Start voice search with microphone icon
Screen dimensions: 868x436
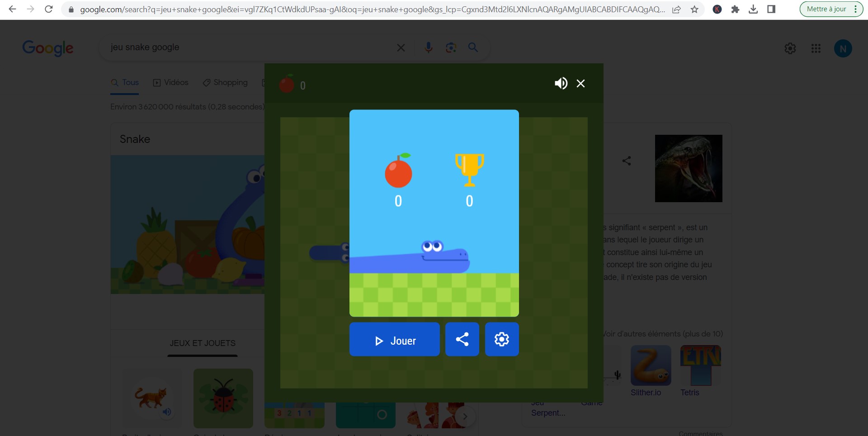429,47
